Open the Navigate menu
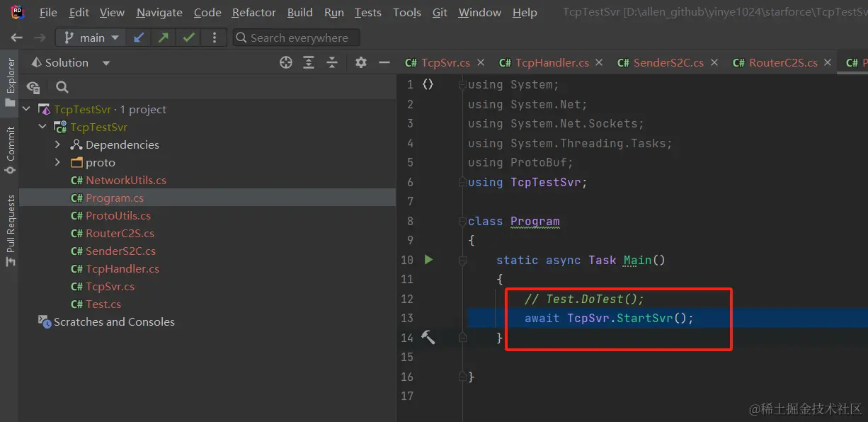868x422 pixels. tap(159, 12)
